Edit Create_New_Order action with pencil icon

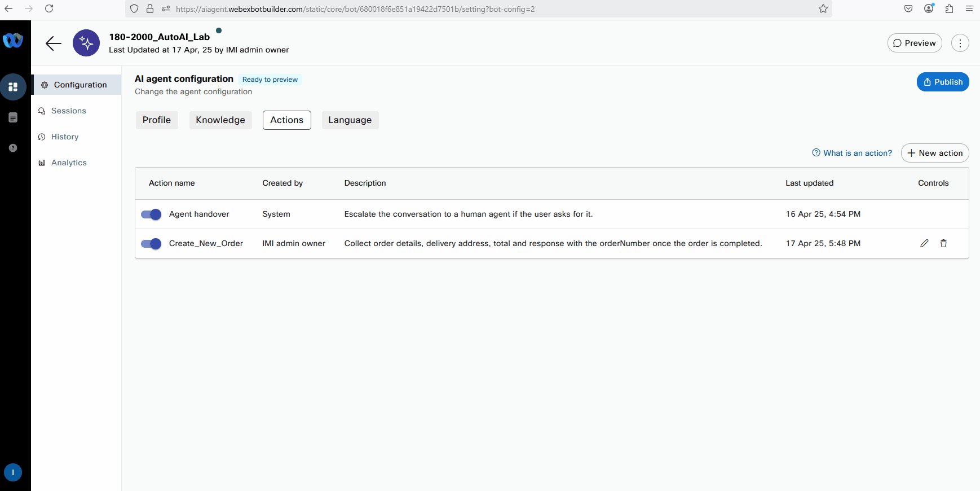[x=924, y=243]
